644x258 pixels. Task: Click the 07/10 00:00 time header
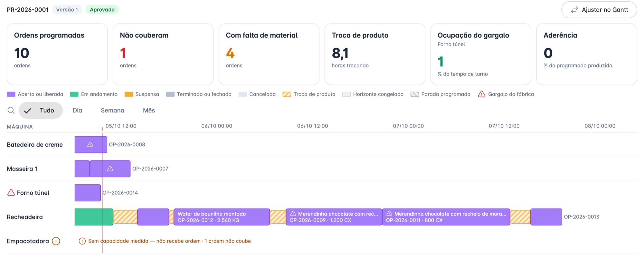click(408, 126)
